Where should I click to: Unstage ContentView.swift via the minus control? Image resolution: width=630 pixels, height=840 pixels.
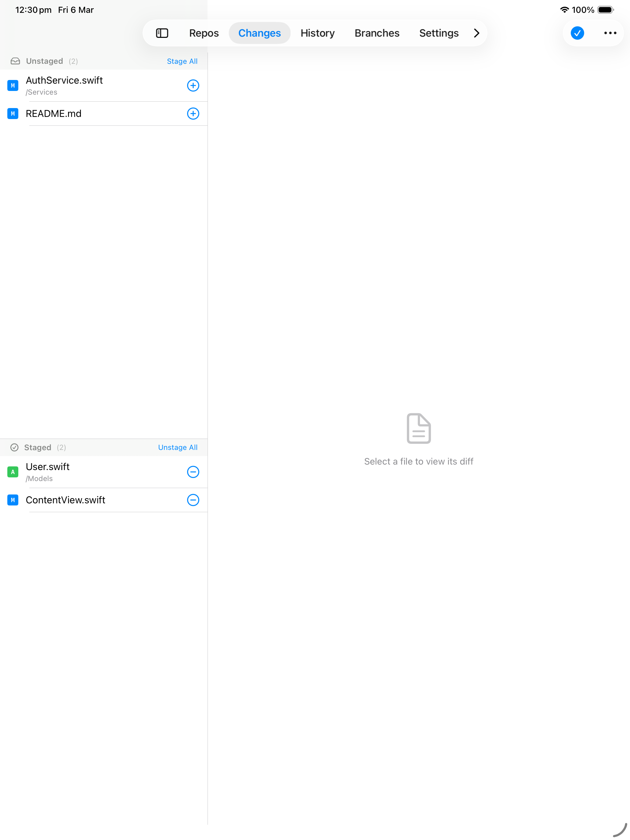pyautogui.click(x=193, y=500)
